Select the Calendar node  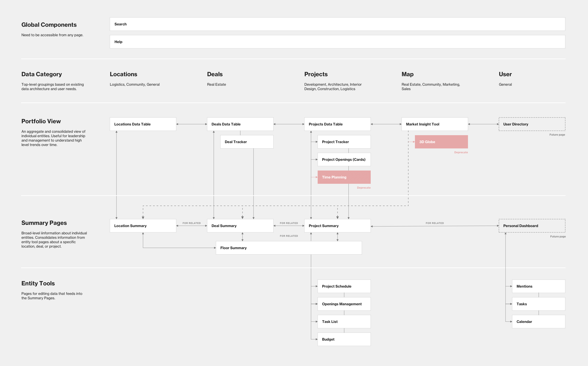click(x=539, y=322)
